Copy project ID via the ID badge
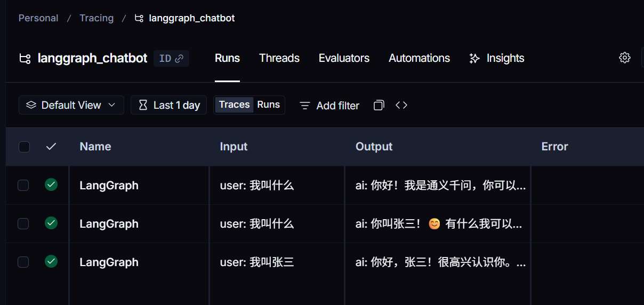The height and width of the screenshot is (305, 644). point(171,58)
